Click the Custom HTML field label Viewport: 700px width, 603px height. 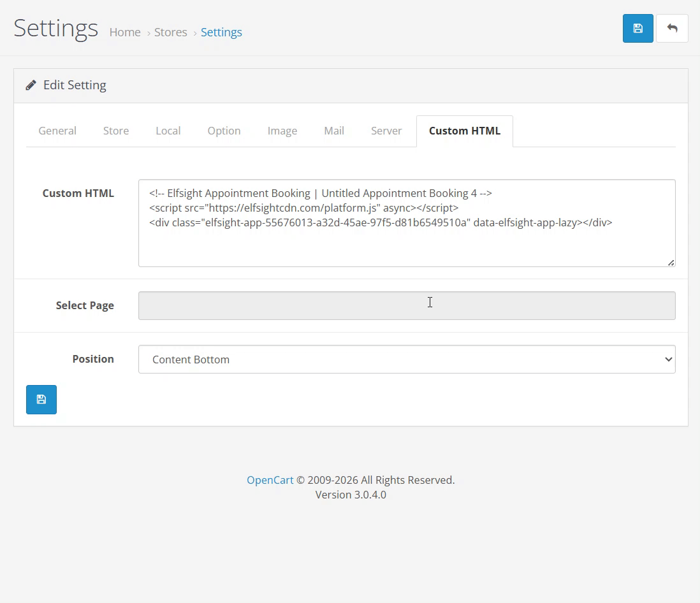pyautogui.click(x=78, y=193)
